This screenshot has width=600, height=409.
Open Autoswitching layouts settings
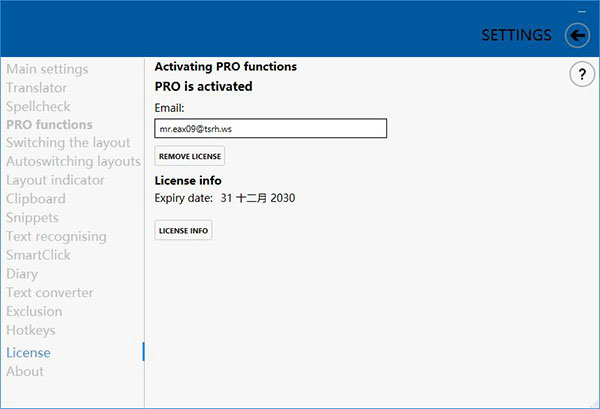(x=73, y=162)
